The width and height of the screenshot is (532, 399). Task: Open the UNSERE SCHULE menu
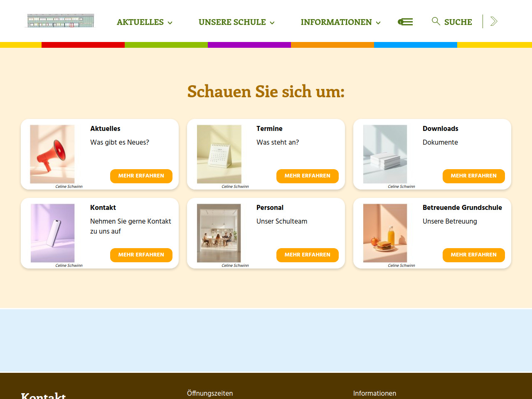pyautogui.click(x=232, y=22)
